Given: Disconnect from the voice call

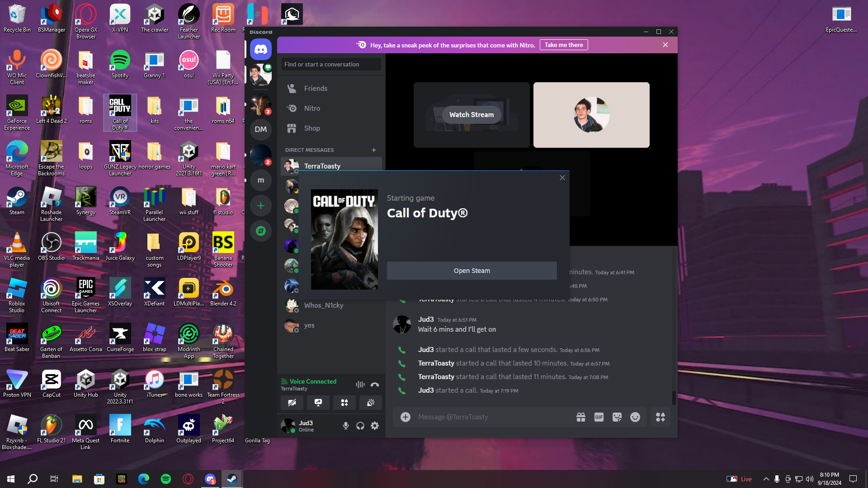Looking at the screenshot, I should pos(375,385).
